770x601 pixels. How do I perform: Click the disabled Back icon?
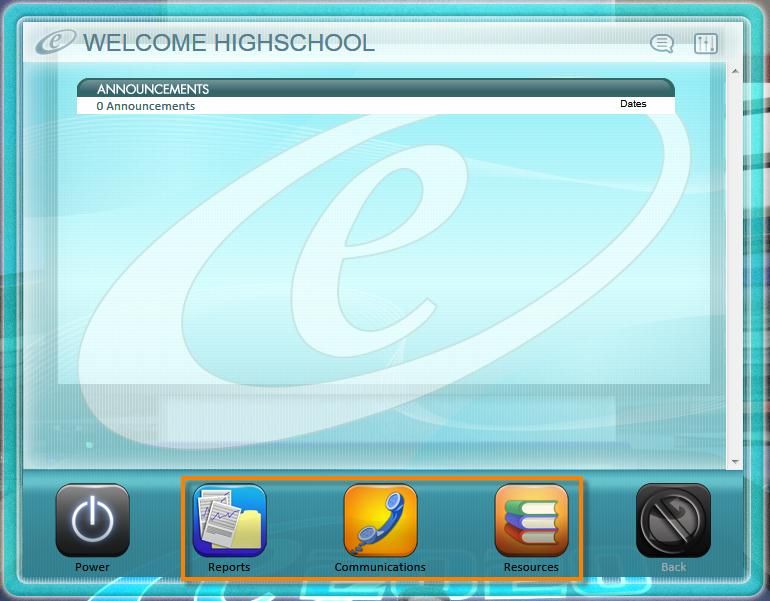point(673,520)
